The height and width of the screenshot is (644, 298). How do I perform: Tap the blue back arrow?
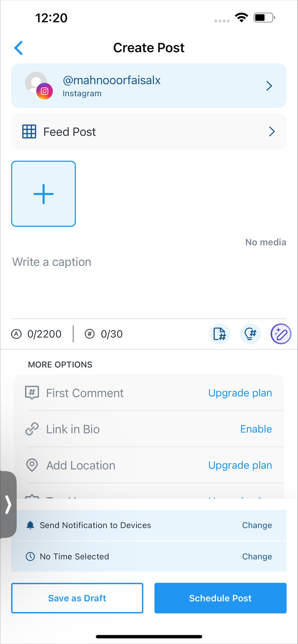click(x=19, y=48)
